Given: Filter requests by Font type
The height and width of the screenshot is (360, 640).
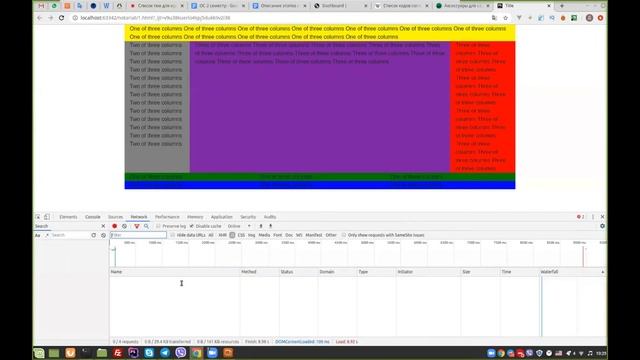Looking at the screenshot, I should (278, 235).
